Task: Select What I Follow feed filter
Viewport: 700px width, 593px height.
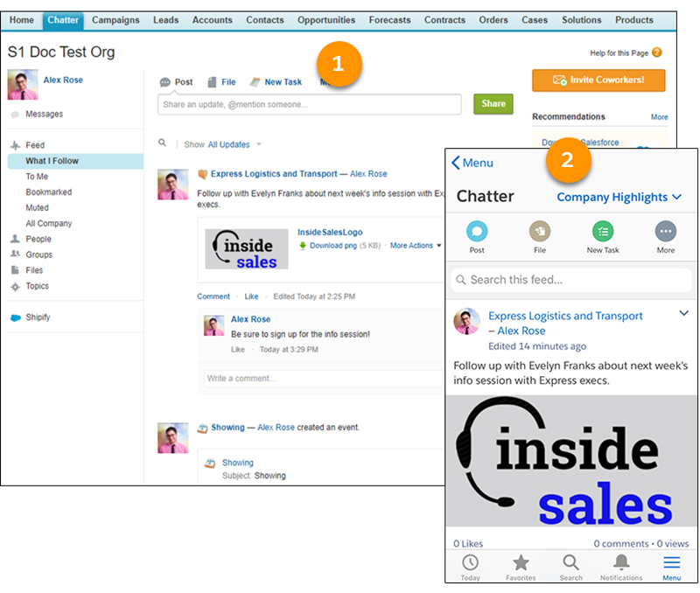Action: [75, 161]
